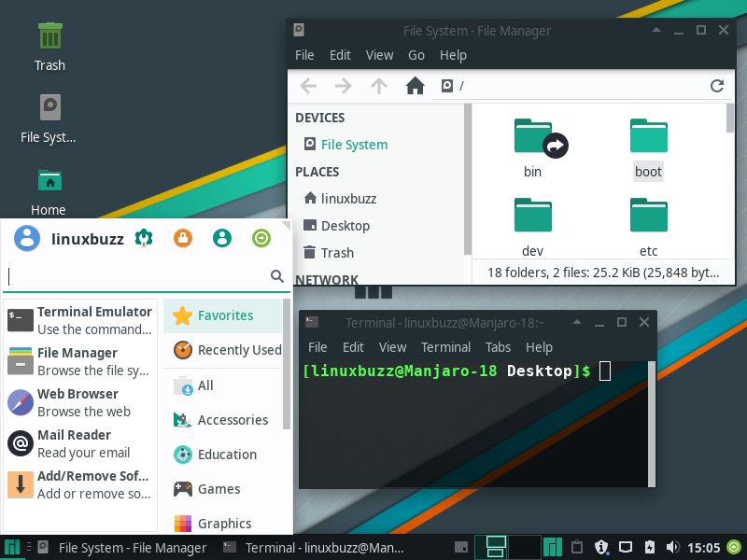
Task: Launch Terminal Emulator from favorites
Action: pyautogui.click(x=80, y=320)
